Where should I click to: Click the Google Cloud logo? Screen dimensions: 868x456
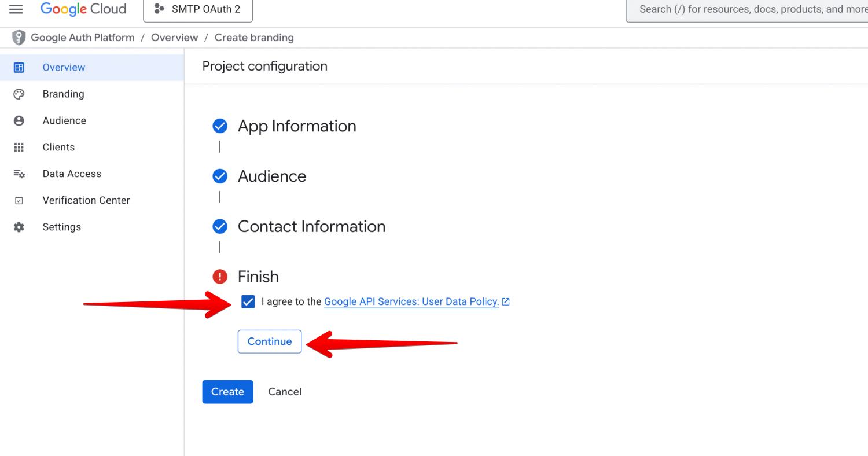coord(83,9)
